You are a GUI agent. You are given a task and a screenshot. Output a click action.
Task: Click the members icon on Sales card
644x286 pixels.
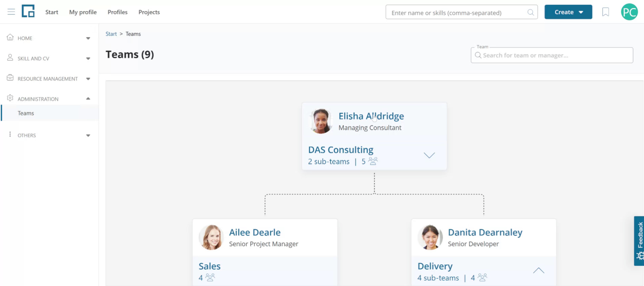(210, 277)
